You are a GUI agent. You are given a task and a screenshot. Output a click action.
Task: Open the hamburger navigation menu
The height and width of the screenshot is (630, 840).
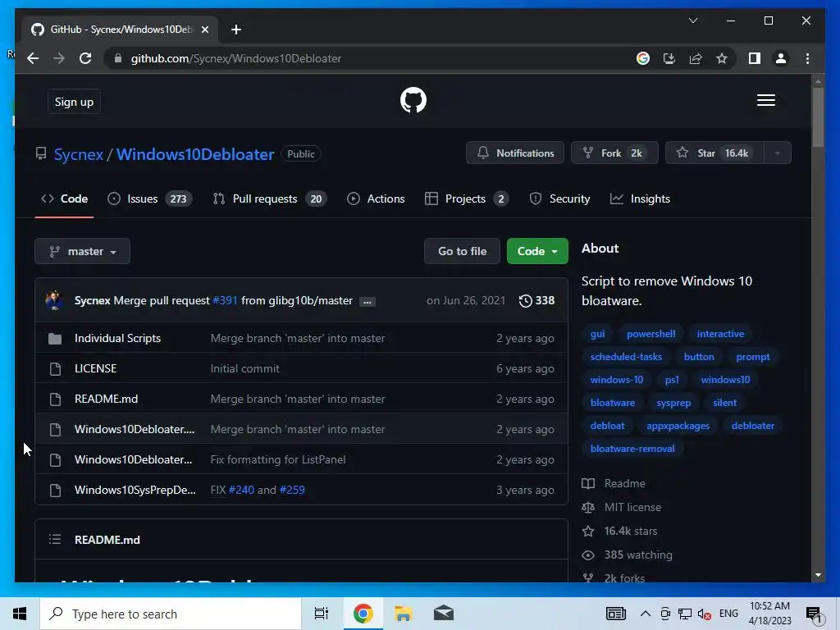(x=765, y=100)
